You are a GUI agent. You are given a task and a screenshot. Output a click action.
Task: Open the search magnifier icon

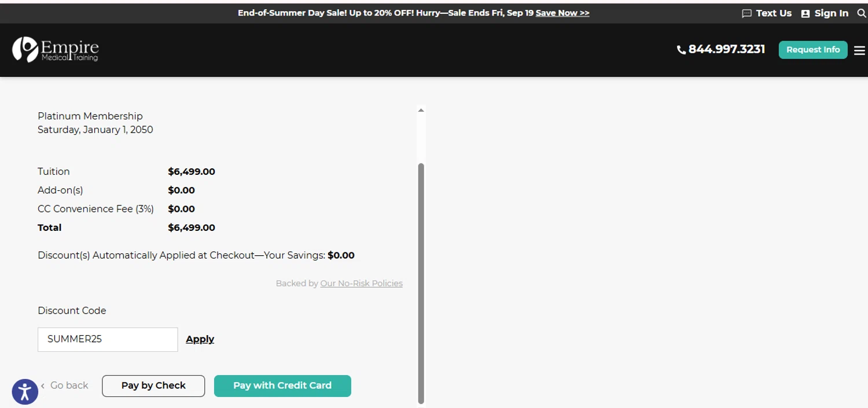click(861, 13)
